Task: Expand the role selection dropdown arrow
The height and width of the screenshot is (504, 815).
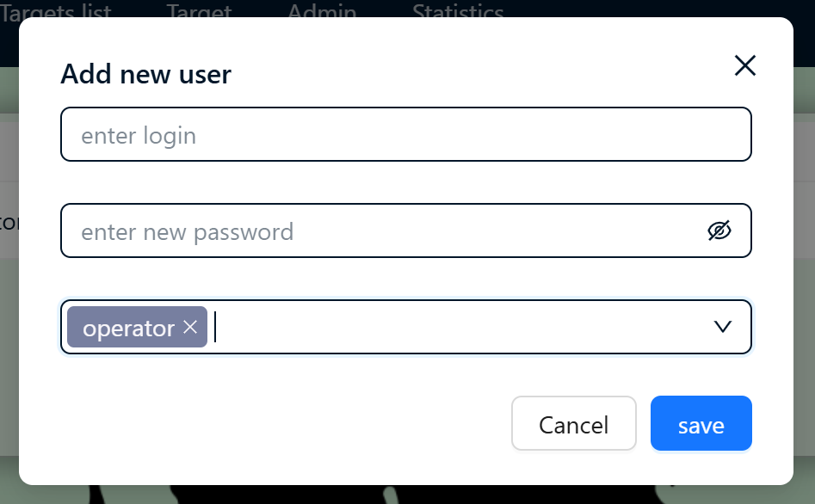Action: coord(722,327)
